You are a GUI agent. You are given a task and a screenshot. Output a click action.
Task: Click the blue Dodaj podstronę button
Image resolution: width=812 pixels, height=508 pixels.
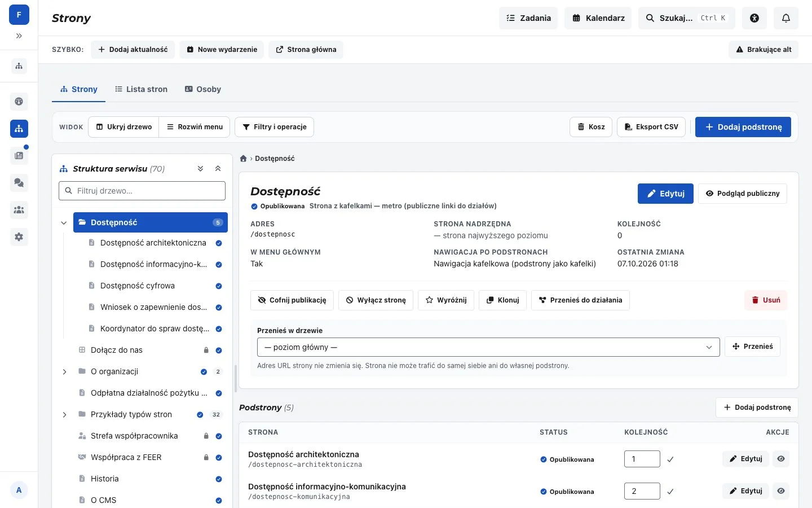pyautogui.click(x=743, y=127)
